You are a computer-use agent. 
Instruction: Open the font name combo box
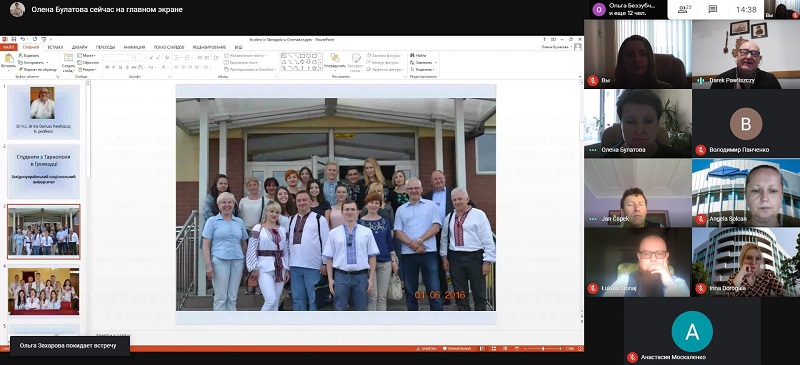point(119,58)
